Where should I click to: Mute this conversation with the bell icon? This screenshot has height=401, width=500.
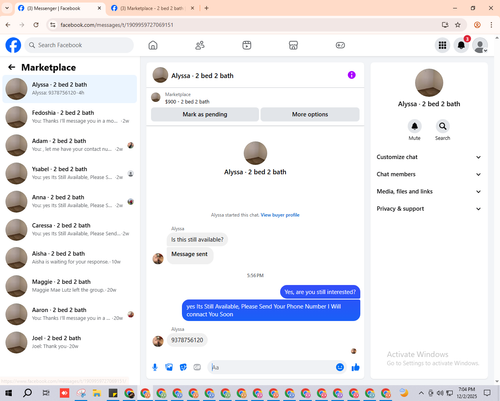coord(415,126)
